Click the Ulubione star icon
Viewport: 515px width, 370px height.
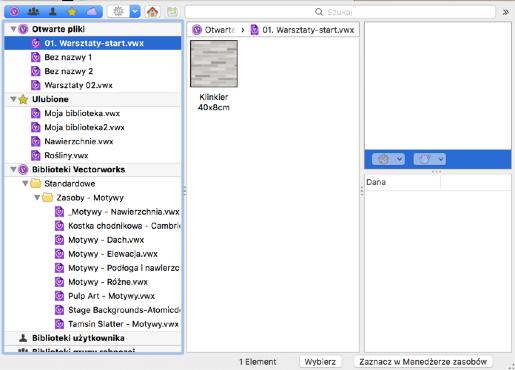(23, 99)
